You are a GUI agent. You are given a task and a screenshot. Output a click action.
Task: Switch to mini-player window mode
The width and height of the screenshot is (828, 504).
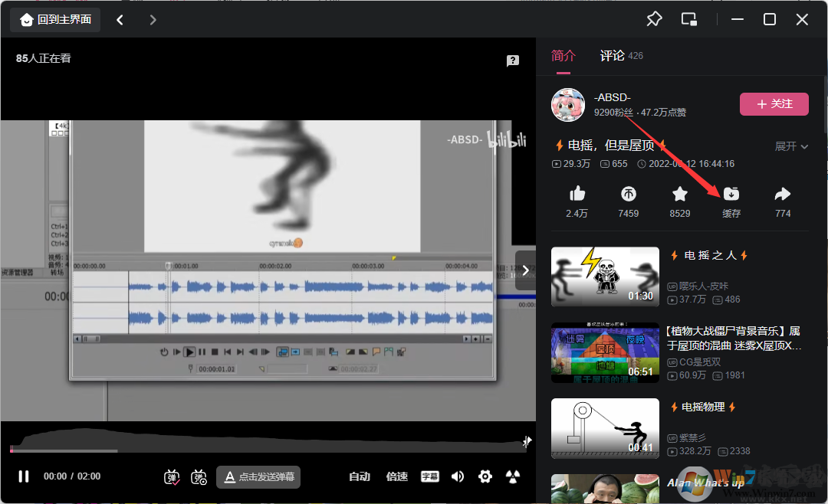pyautogui.click(x=689, y=19)
